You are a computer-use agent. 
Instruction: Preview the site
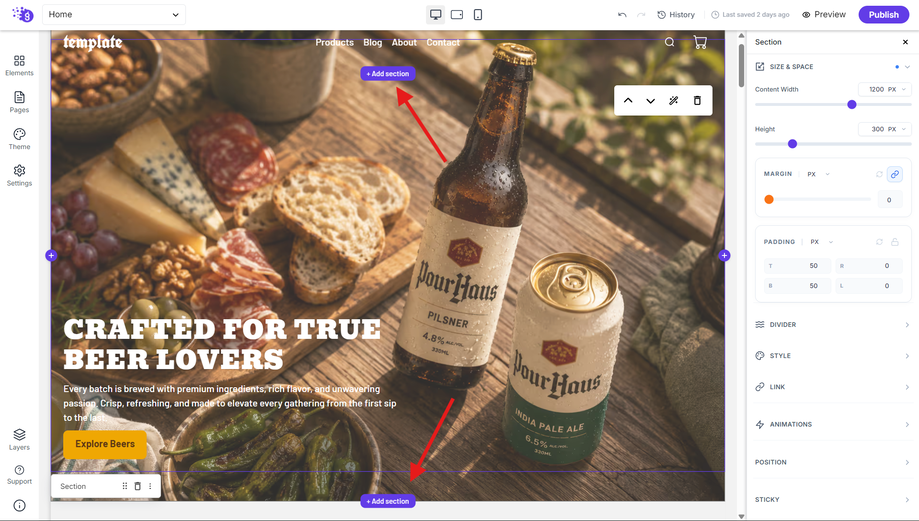[x=823, y=15]
